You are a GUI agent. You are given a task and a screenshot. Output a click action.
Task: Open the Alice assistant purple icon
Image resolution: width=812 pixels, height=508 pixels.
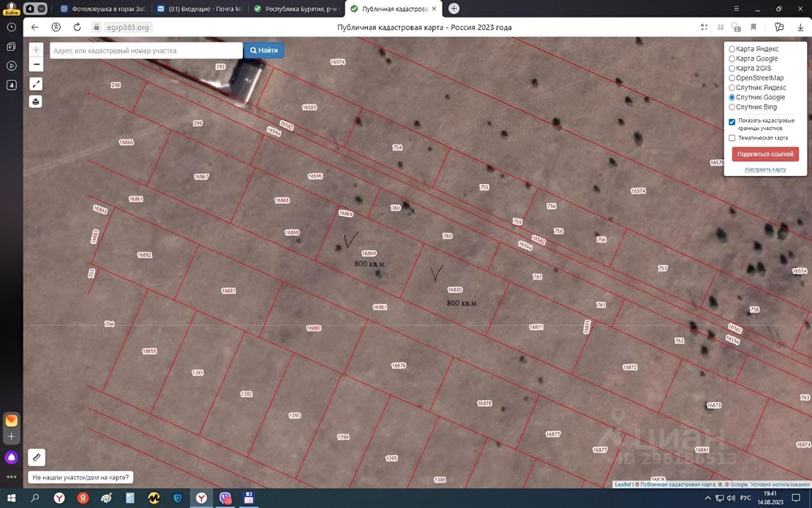[x=11, y=457]
